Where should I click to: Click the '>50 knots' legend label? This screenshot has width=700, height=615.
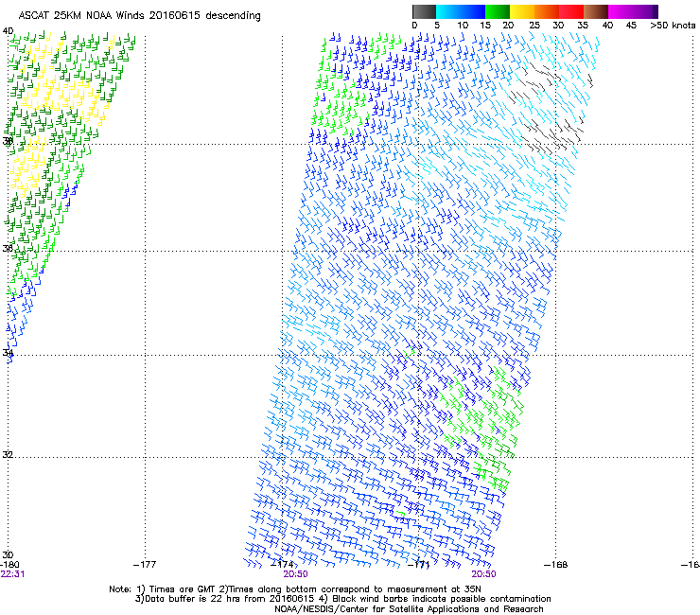tap(673, 26)
